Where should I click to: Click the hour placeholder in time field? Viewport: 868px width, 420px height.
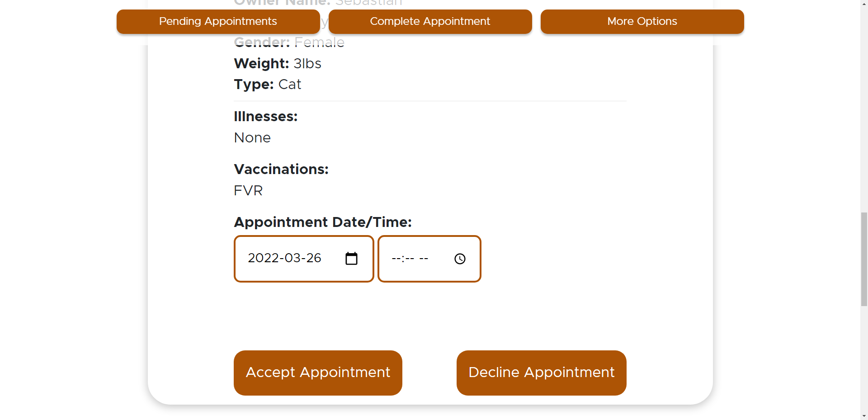point(396,259)
